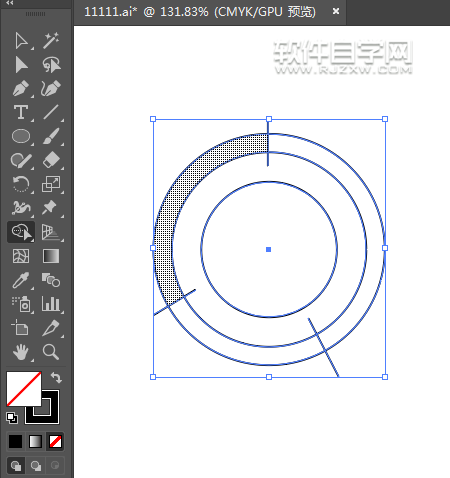Reset to default fill and stroke

point(12,418)
